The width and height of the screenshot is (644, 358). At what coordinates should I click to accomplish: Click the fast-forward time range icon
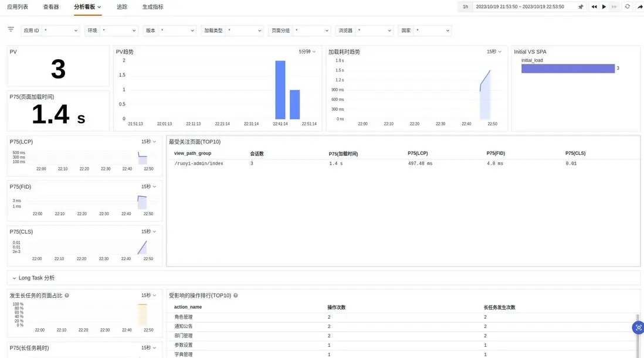tap(614, 6)
